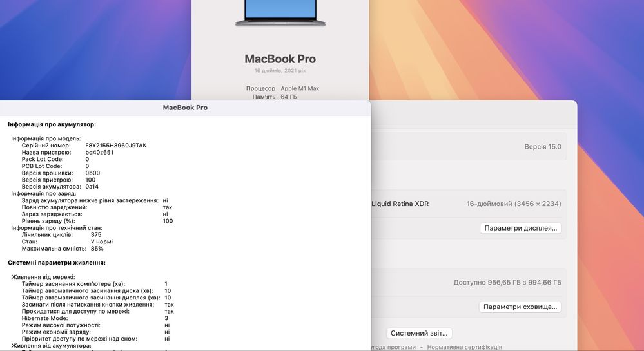Click the Pack Lot Code label
Screen dimensions: 644x351
point(43,159)
